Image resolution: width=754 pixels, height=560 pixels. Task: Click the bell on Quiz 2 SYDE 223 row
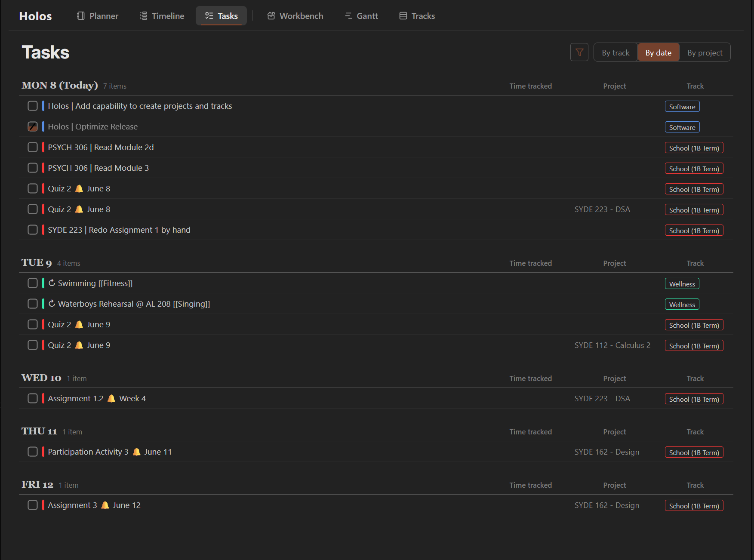79,209
